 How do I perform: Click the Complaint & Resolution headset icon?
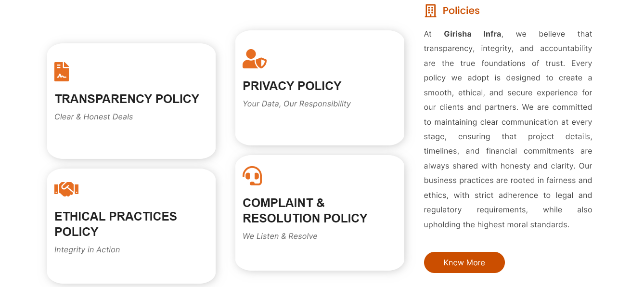[x=252, y=176]
